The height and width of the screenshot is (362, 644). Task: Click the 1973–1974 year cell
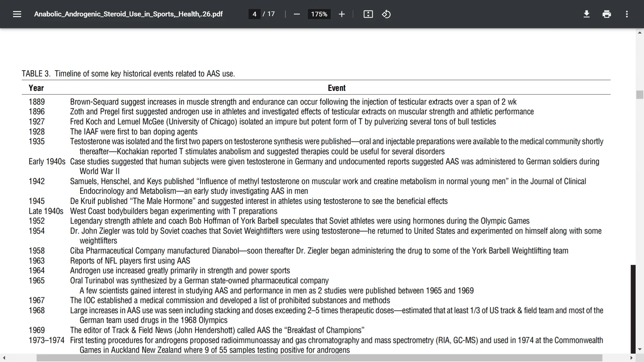(x=46, y=340)
